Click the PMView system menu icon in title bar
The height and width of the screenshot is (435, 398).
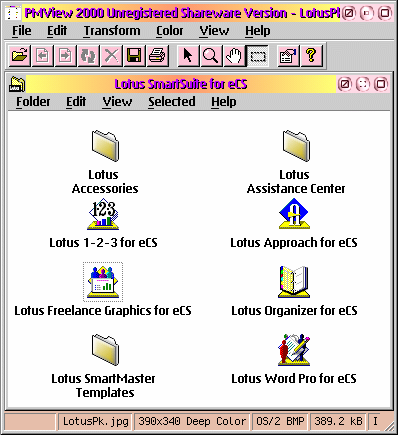pos(13,13)
